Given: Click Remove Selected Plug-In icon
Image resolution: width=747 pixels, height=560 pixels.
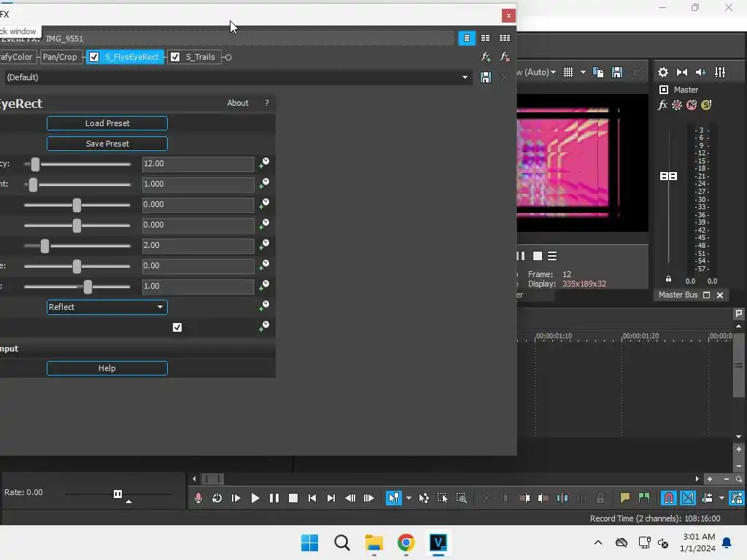Looking at the screenshot, I should coord(505,57).
